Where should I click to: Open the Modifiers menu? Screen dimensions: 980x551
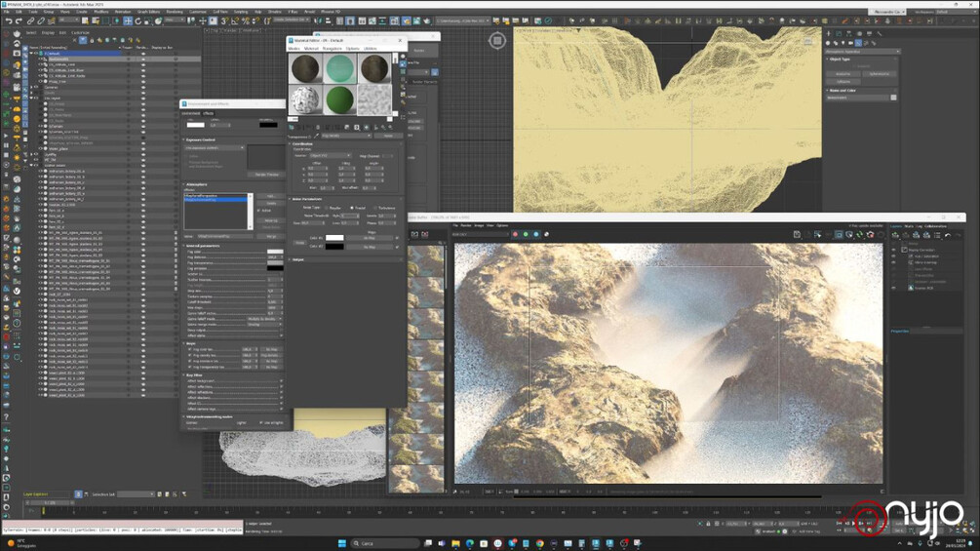(x=100, y=12)
